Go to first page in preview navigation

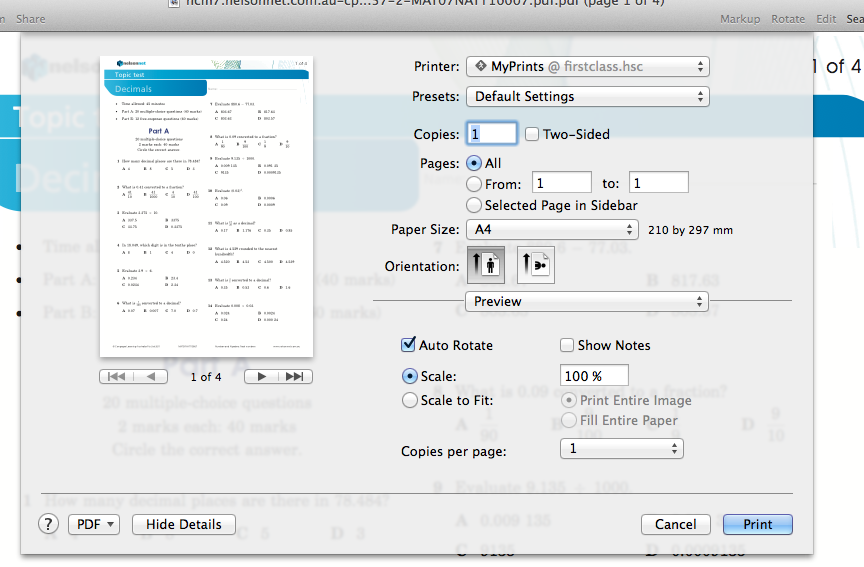(116, 376)
